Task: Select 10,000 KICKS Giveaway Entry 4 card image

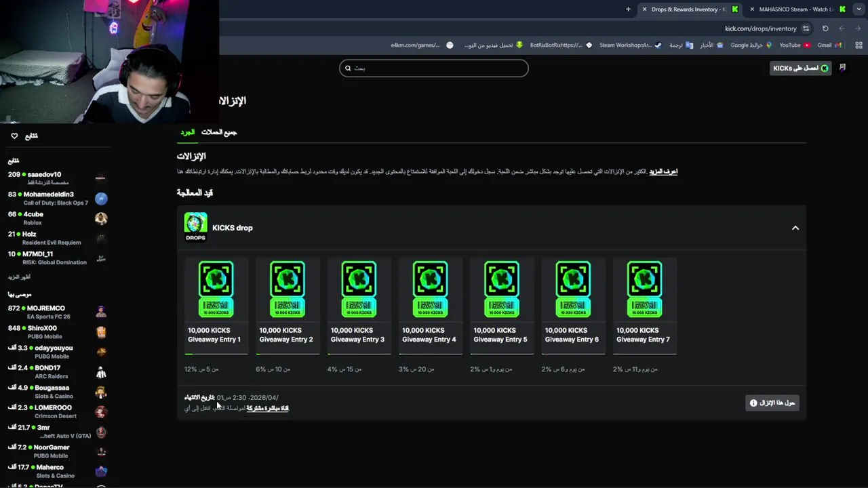Action: point(430,289)
